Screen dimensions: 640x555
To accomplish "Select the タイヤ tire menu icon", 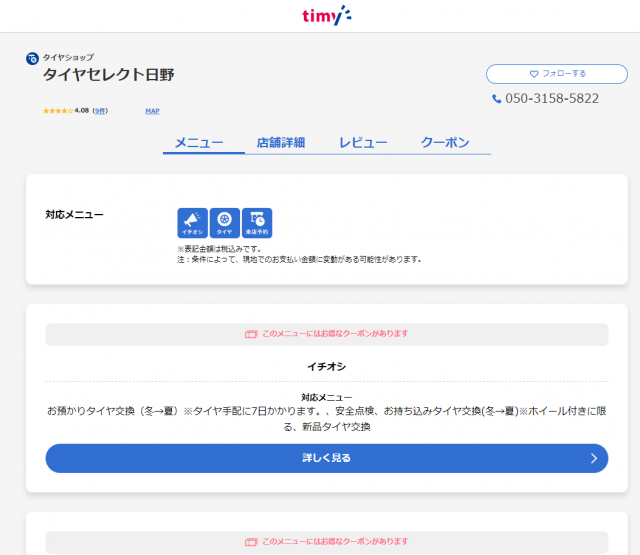I will pos(224,222).
